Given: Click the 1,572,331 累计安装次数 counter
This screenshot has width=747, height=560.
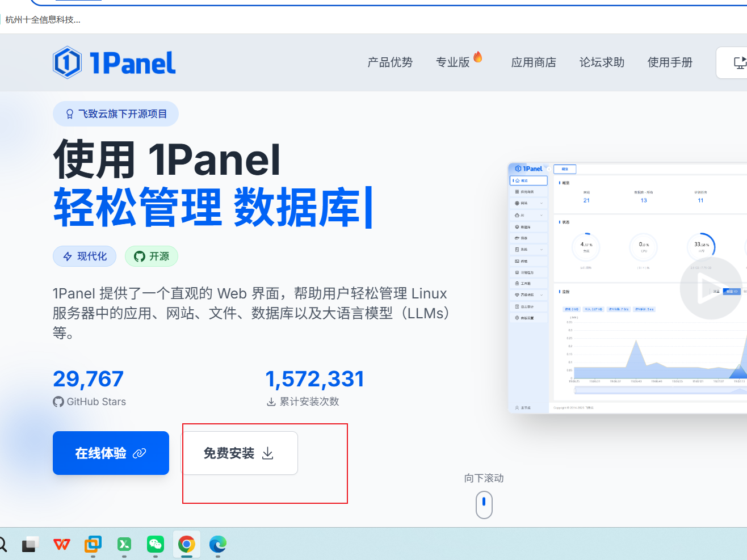Looking at the screenshot, I should pyautogui.click(x=314, y=388).
